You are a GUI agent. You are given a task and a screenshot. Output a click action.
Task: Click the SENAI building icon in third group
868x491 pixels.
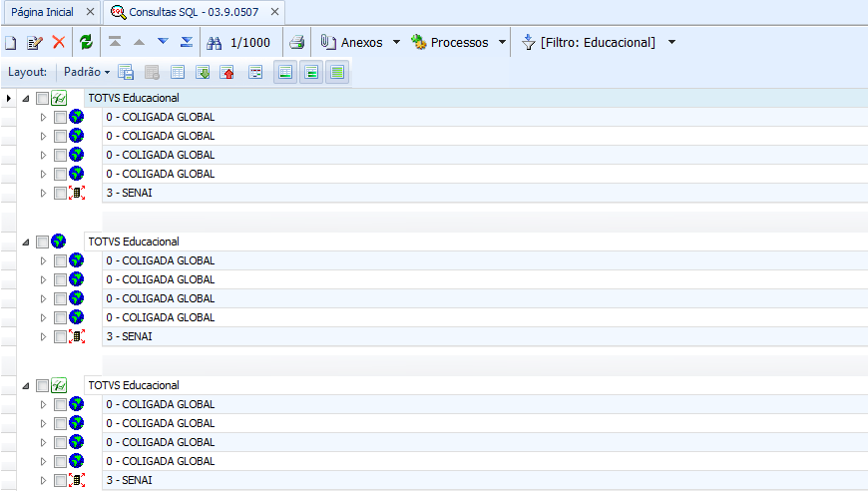click(77, 480)
